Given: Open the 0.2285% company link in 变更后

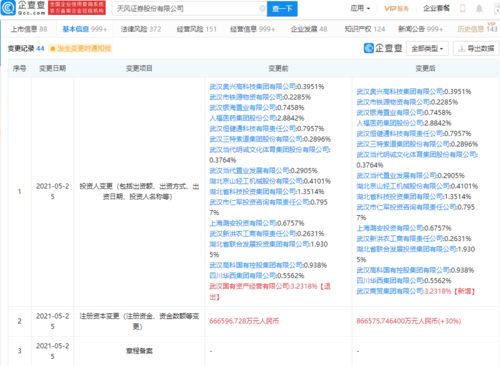Looking at the screenshot, I should coord(393,102).
